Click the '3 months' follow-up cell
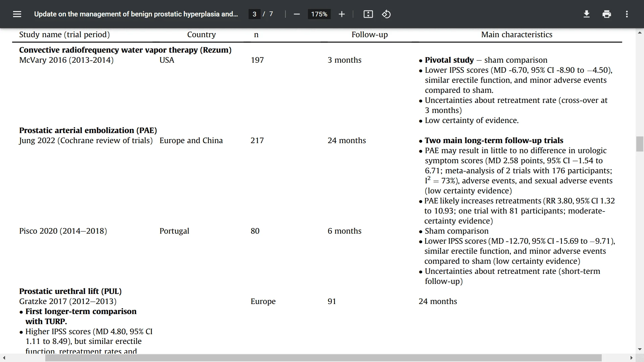This screenshot has height=362, width=644. tap(344, 60)
